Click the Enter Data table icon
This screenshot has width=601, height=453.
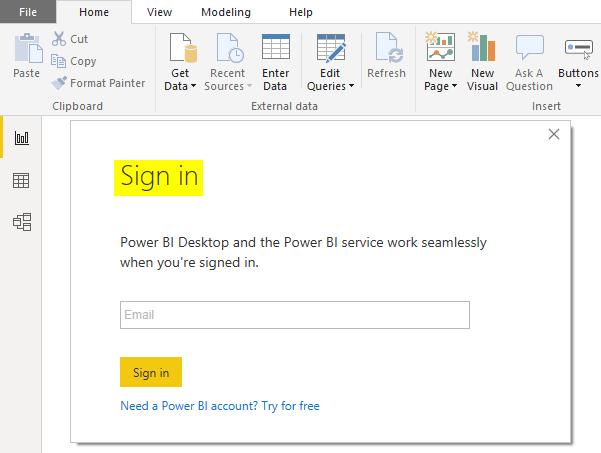[276, 47]
